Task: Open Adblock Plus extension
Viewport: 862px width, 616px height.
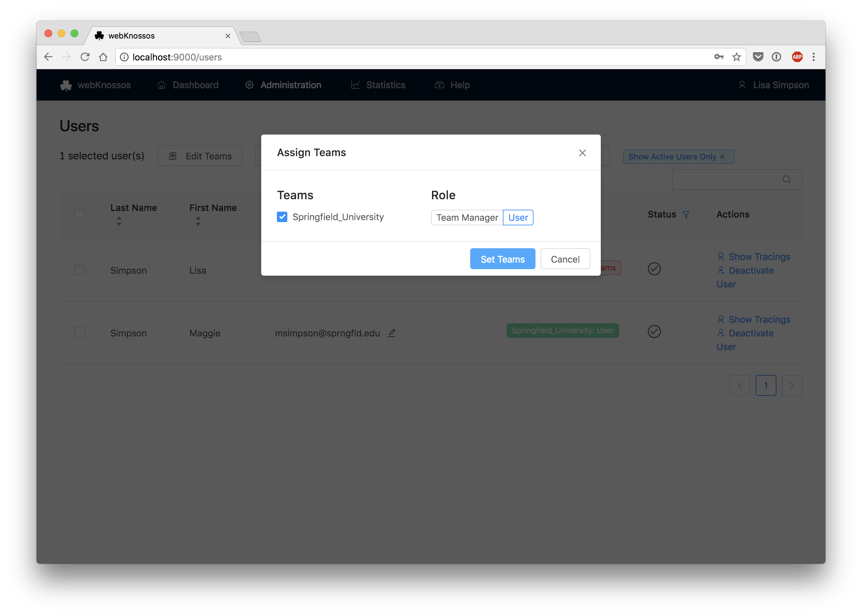Action: coord(797,57)
